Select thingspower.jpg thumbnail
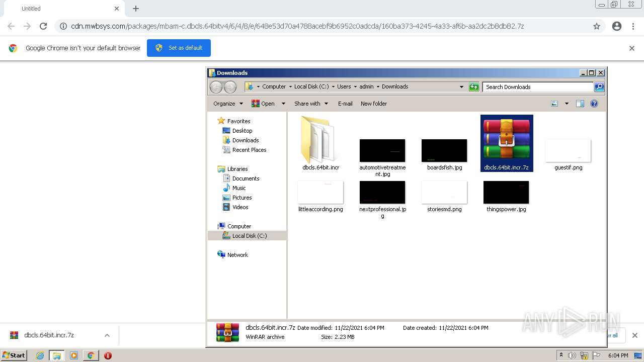644x362 pixels. pyautogui.click(x=506, y=192)
